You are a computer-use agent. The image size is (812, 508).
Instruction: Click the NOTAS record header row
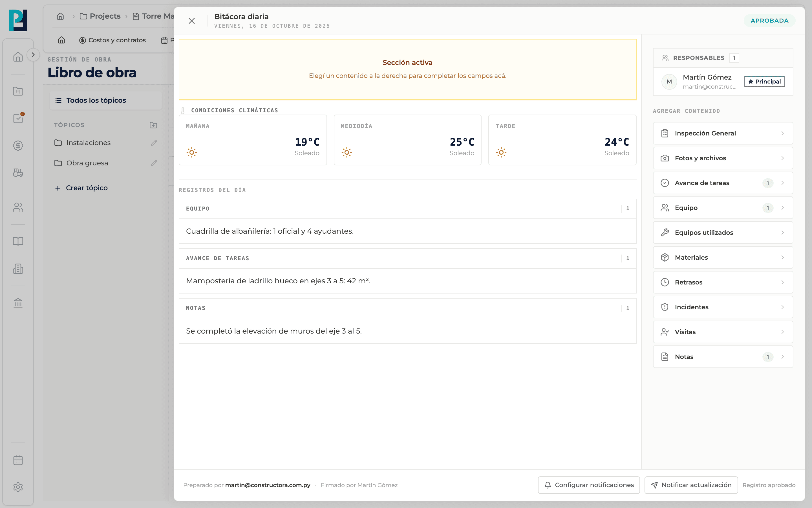(407, 308)
